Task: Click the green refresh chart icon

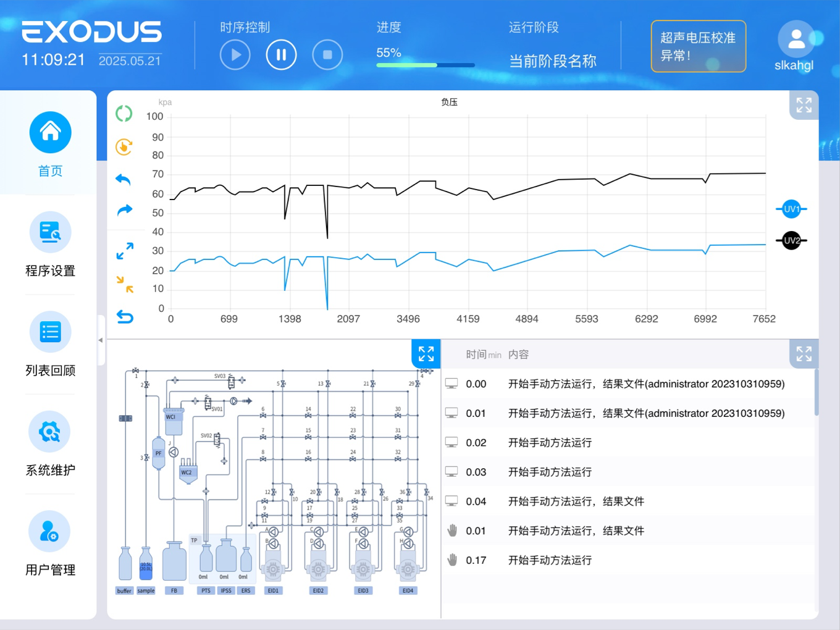Action: (124, 114)
